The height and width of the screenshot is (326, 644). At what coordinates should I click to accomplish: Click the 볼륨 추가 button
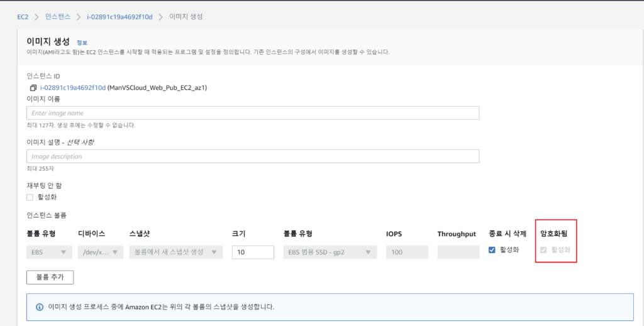(50, 277)
